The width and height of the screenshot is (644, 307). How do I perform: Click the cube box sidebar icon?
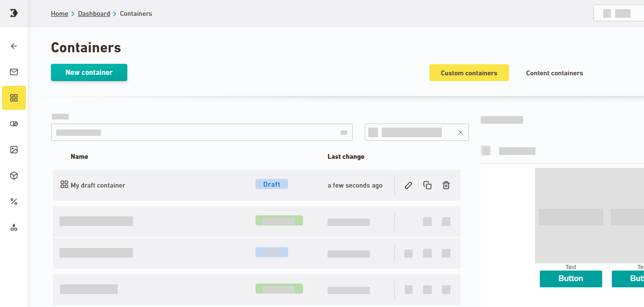(14, 176)
